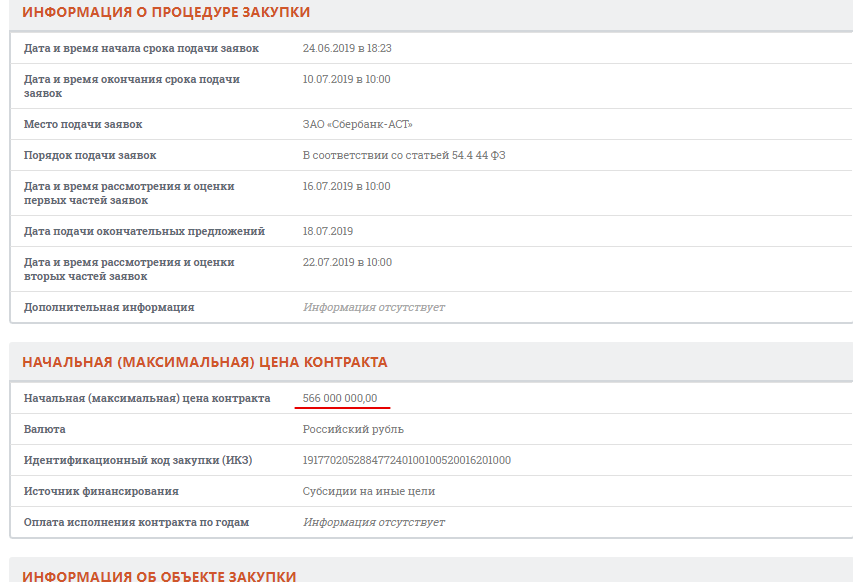Click the value '24.06.2019 в 18:23'
Viewport: 853px width, 582px height.
coord(347,48)
